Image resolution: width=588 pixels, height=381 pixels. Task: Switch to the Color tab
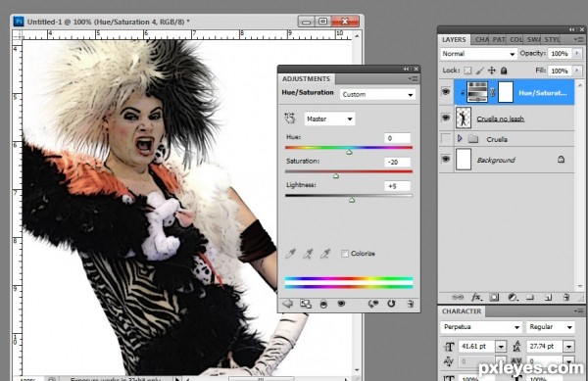[515, 39]
